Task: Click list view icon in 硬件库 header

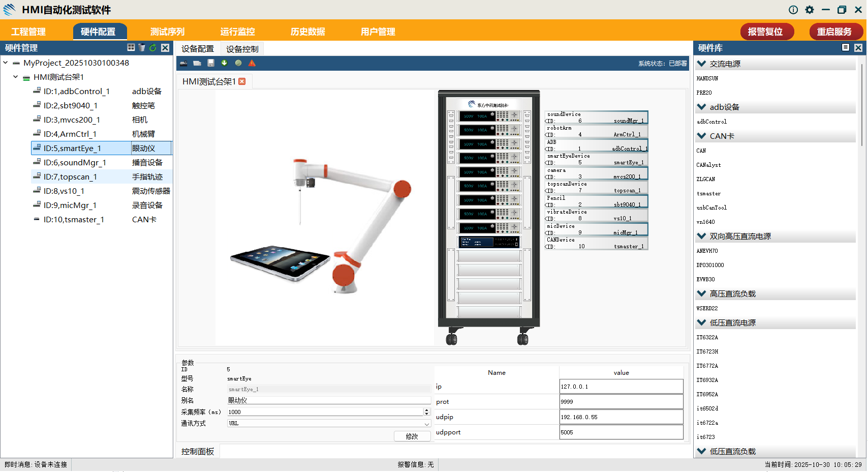Action: [846, 48]
